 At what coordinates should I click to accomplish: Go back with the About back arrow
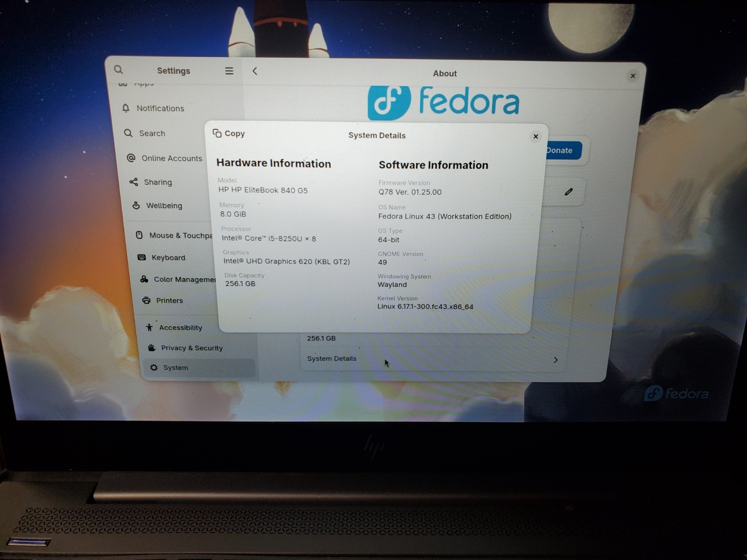(x=255, y=71)
